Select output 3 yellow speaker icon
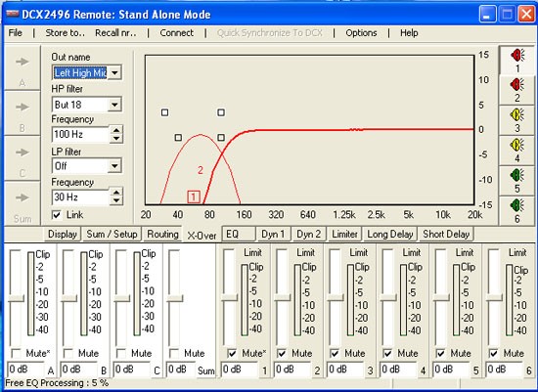 (517, 114)
